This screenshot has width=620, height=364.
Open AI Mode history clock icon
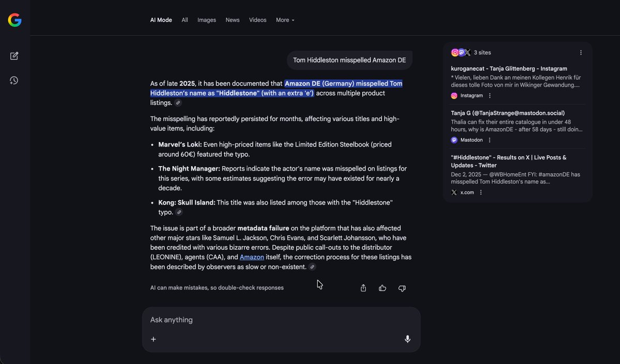[14, 81]
